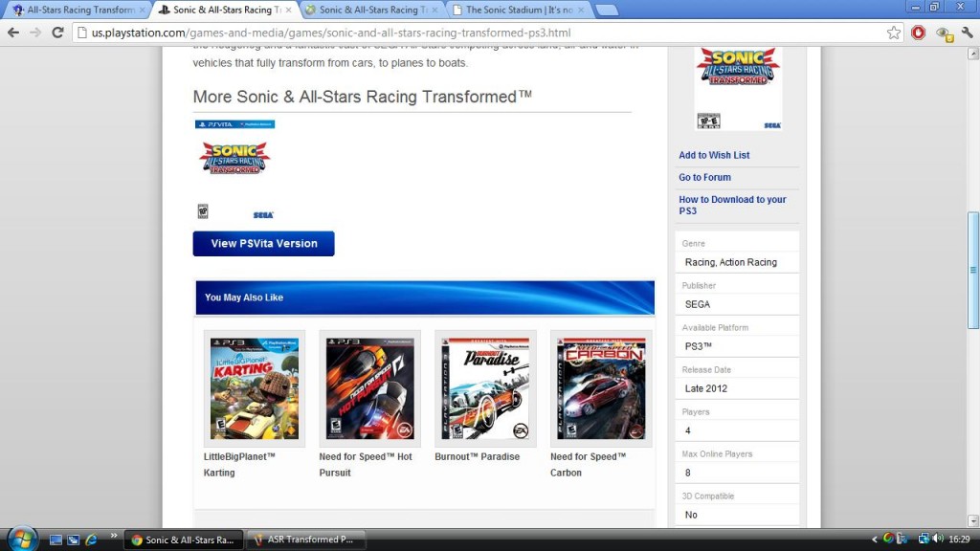Open a new browser tab
The height and width of the screenshot is (551, 980).
pyautogui.click(x=606, y=10)
